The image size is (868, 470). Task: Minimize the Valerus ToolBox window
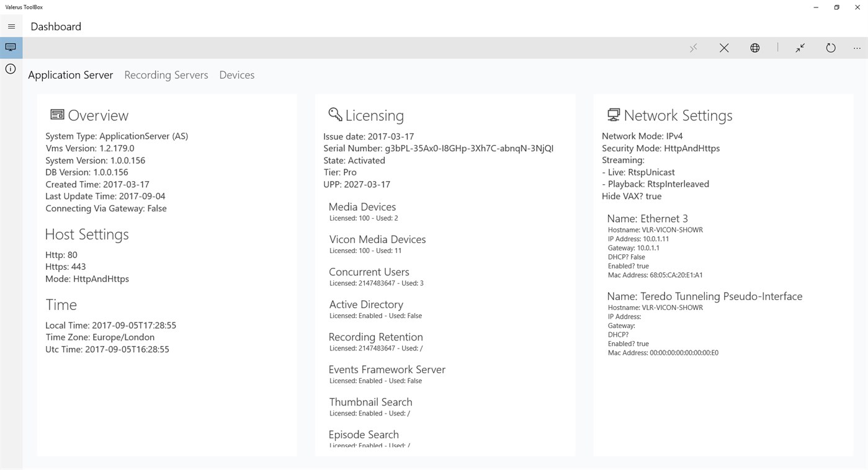[x=815, y=7]
